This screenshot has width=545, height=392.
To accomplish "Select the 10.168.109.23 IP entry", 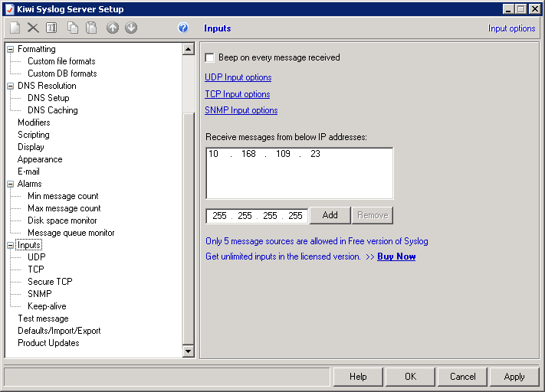I will click(x=264, y=154).
